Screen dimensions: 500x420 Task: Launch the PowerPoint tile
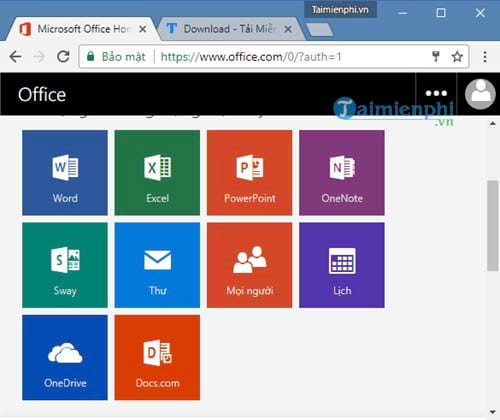[x=250, y=173]
